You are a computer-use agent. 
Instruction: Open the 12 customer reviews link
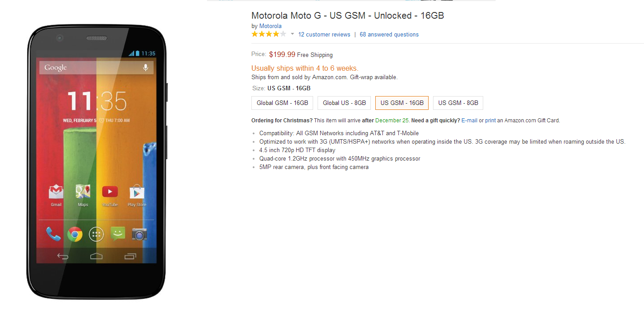[x=324, y=35]
